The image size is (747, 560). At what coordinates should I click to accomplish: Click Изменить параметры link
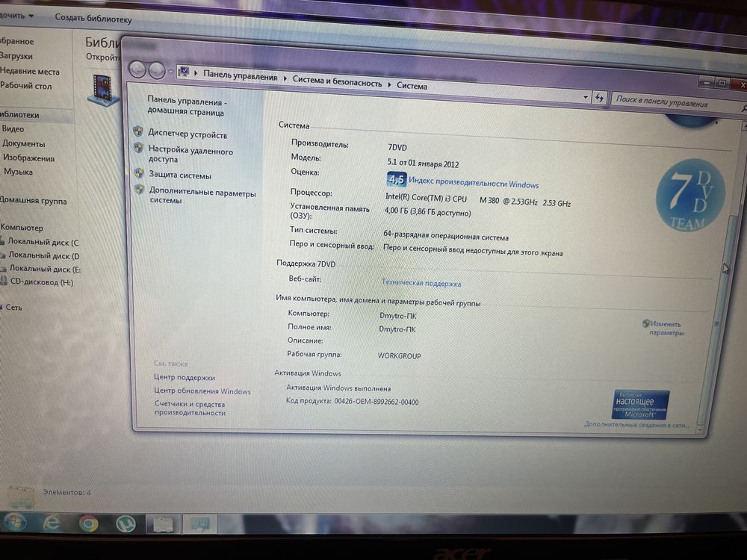(x=666, y=328)
